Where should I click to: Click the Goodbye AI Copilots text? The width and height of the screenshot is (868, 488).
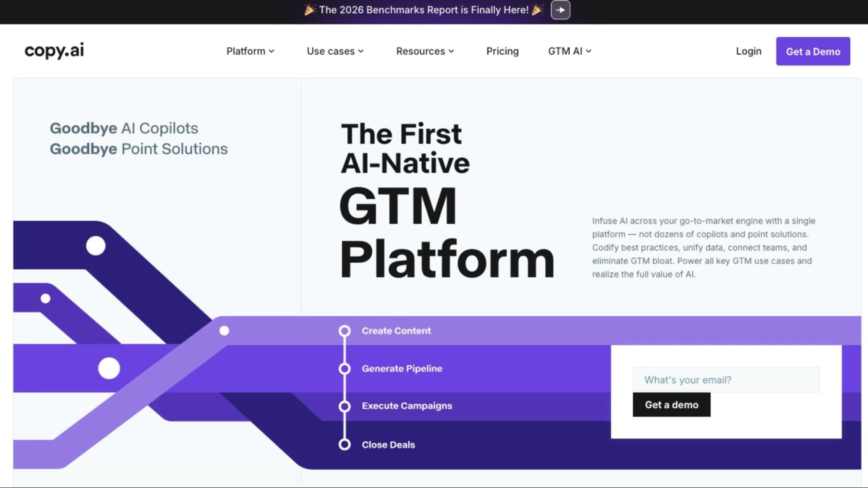tap(124, 128)
